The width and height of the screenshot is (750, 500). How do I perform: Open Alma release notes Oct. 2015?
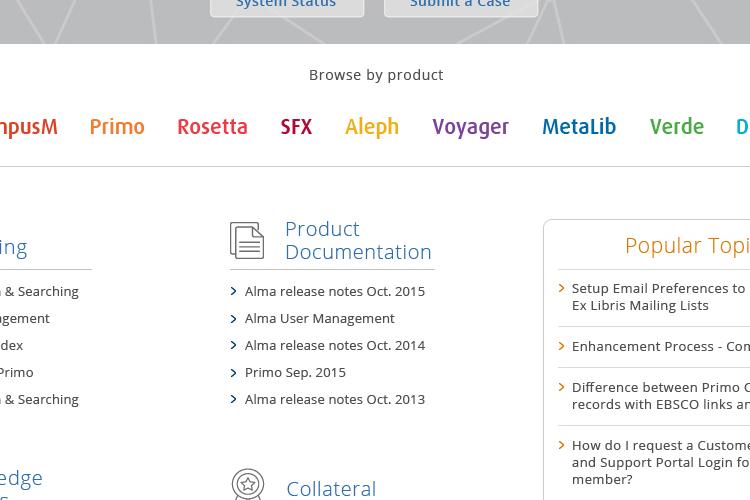[x=335, y=291]
